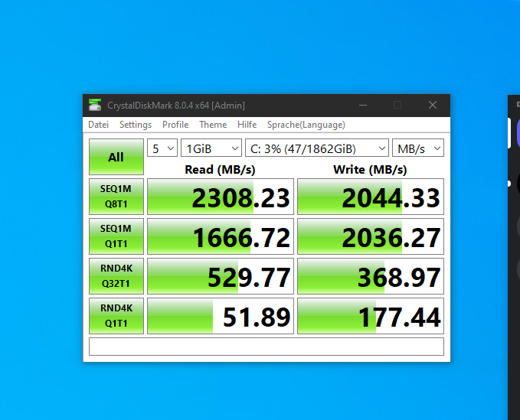Open the Settings menu

coord(136,125)
